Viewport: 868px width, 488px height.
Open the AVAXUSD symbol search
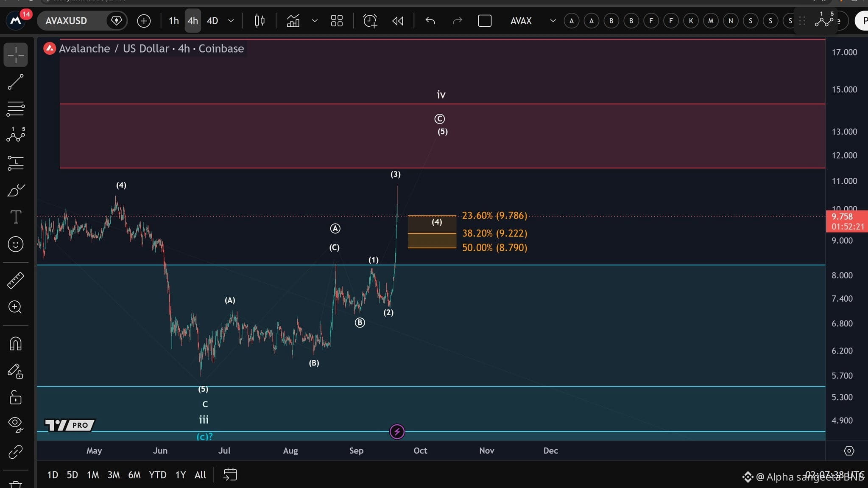point(66,21)
